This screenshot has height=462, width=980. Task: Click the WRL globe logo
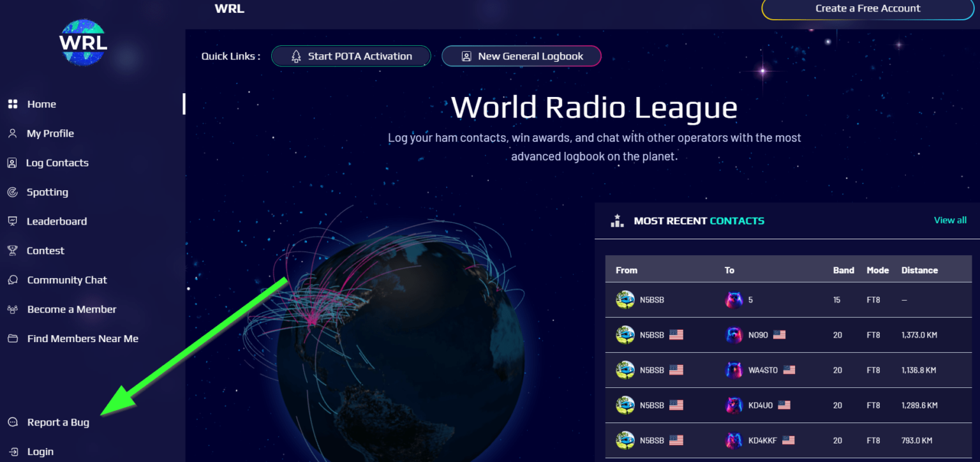pyautogui.click(x=82, y=41)
